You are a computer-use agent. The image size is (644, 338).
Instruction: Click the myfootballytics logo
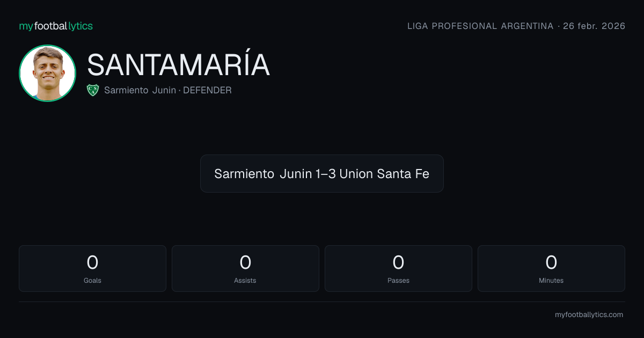56,26
